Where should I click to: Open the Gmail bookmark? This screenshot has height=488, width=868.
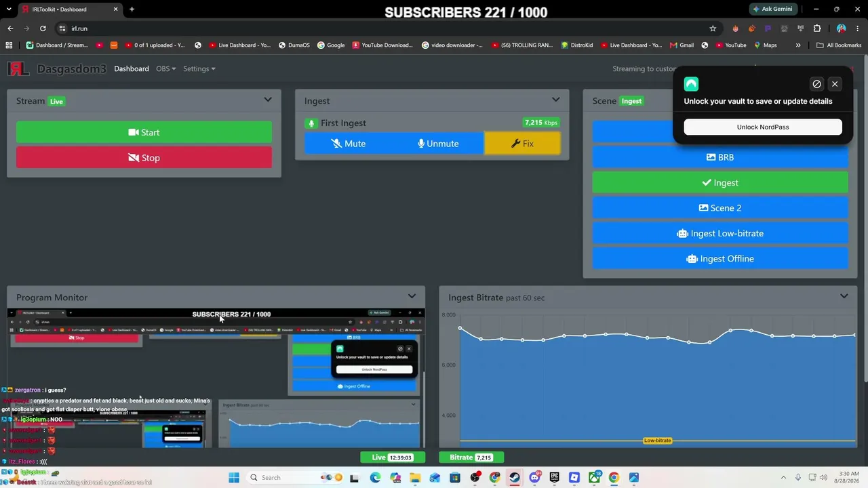(x=682, y=45)
